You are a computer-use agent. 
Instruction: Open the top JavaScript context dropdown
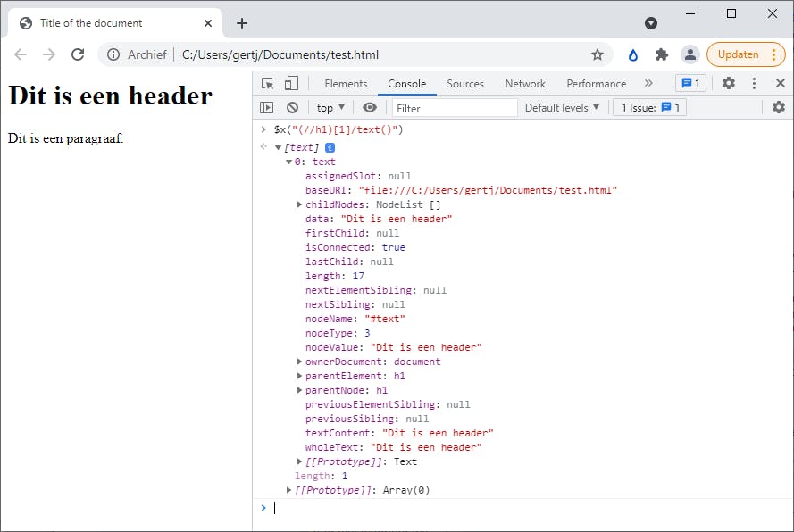(x=330, y=108)
